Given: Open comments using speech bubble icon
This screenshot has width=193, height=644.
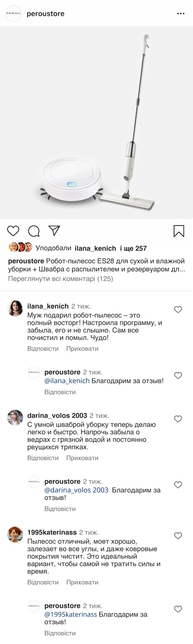Looking at the screenshot, I should (34, 231).
